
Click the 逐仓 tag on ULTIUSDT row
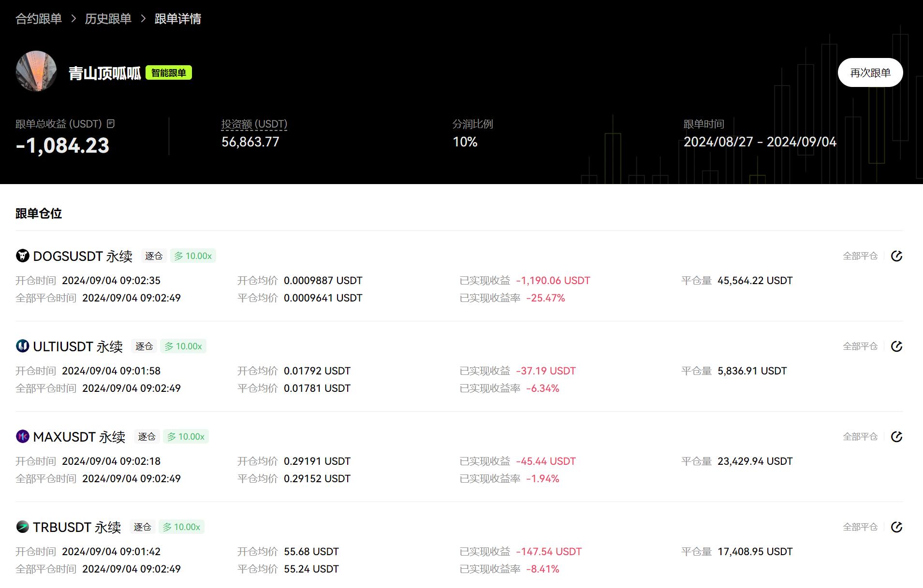click(144, 346)
